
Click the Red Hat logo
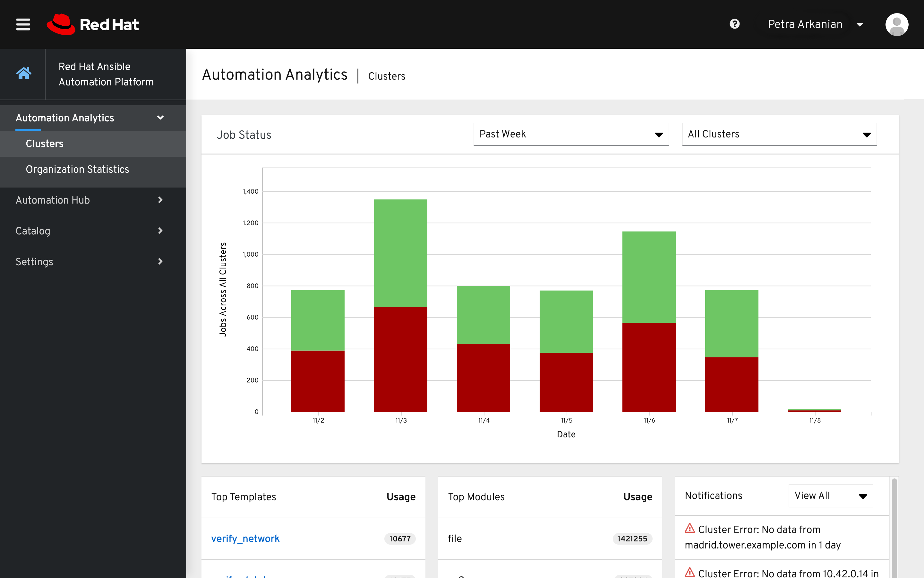click(93, 24)
